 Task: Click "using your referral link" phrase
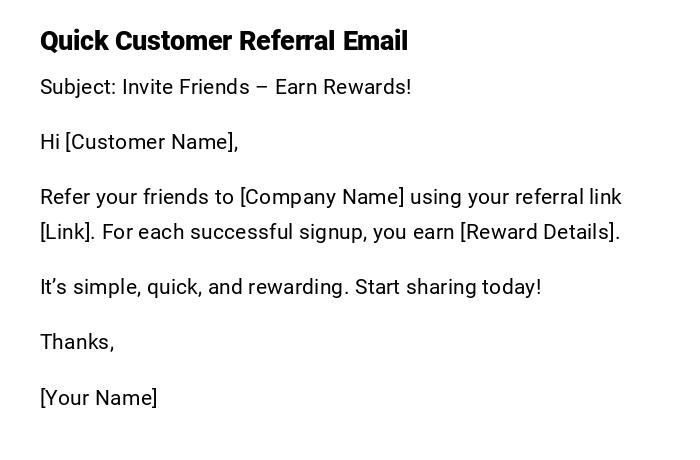coord(516,197)
